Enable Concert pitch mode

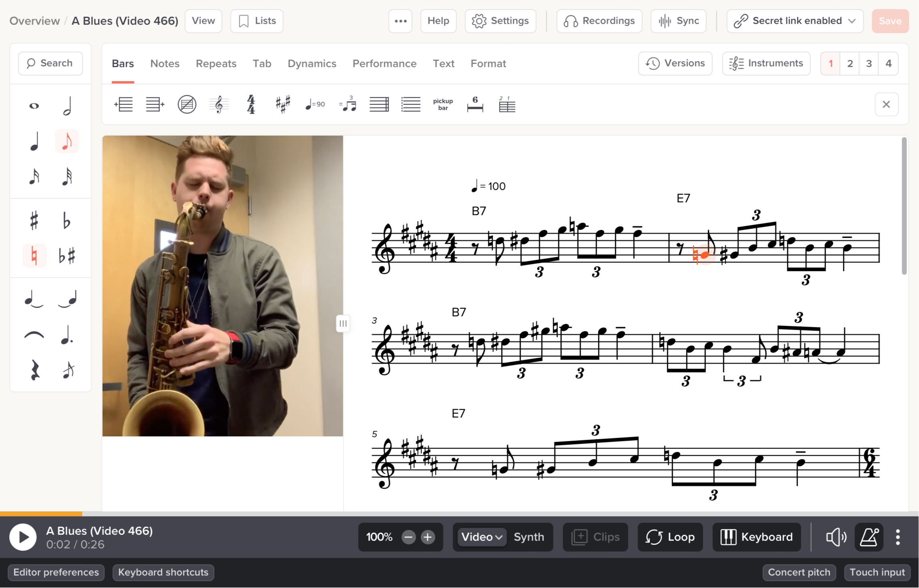click(x=799, y=572)
